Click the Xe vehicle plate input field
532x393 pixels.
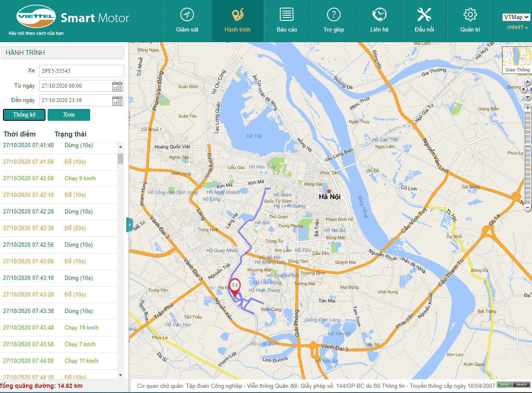tap(82, 71)
